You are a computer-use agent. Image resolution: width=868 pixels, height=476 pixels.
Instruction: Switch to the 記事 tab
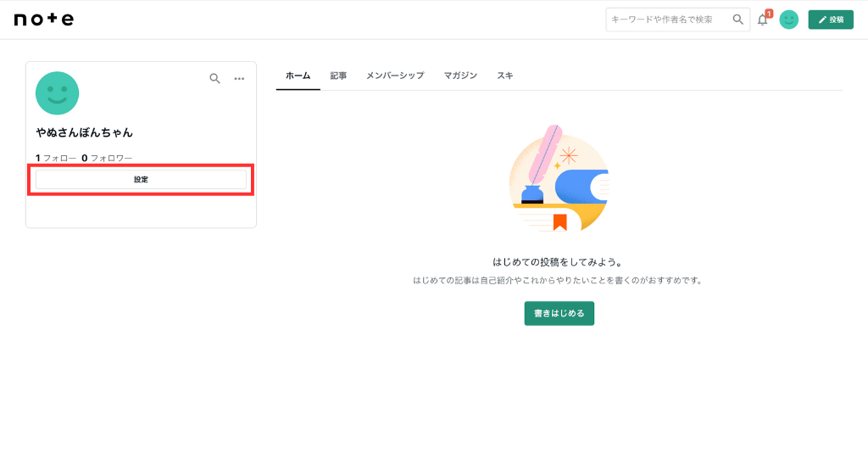pos(338,76)
